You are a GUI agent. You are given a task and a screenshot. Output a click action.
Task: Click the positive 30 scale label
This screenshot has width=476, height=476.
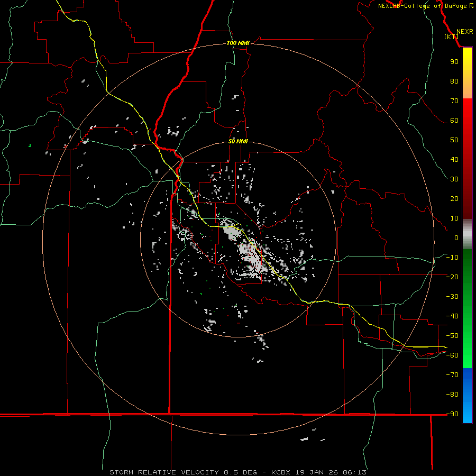(x=454, y=179)
